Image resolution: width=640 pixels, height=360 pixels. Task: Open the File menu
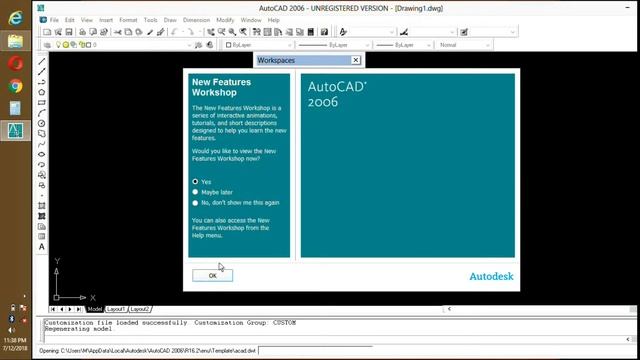(54, 20)
